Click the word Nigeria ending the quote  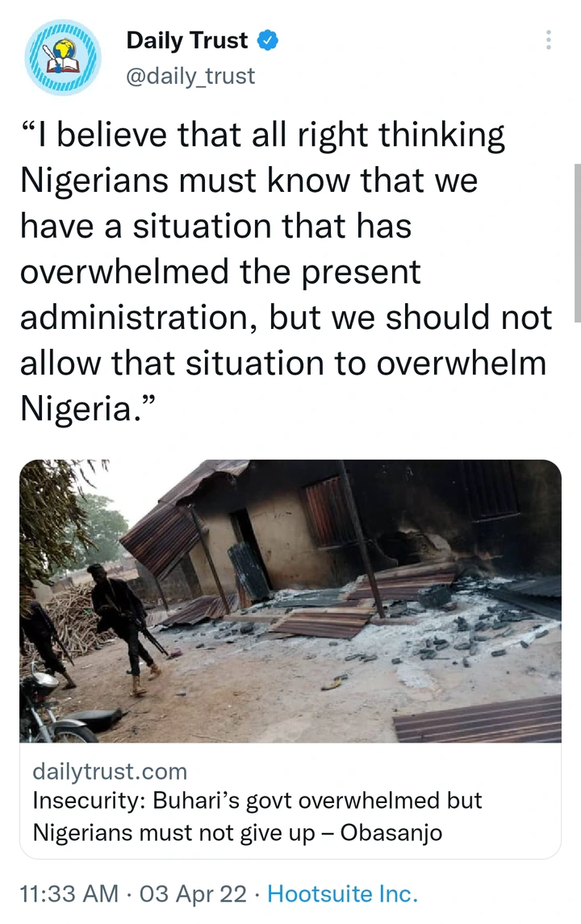(77, 408)
